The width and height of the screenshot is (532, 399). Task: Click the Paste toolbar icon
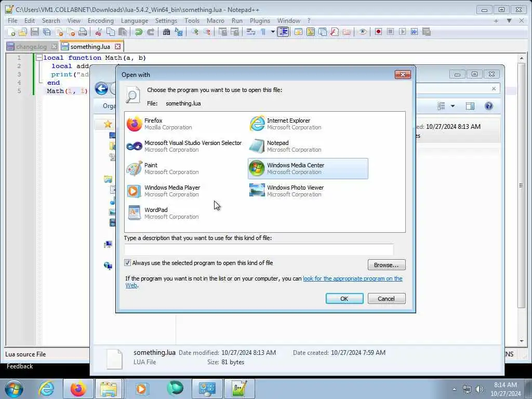click(x=123, y=32)
